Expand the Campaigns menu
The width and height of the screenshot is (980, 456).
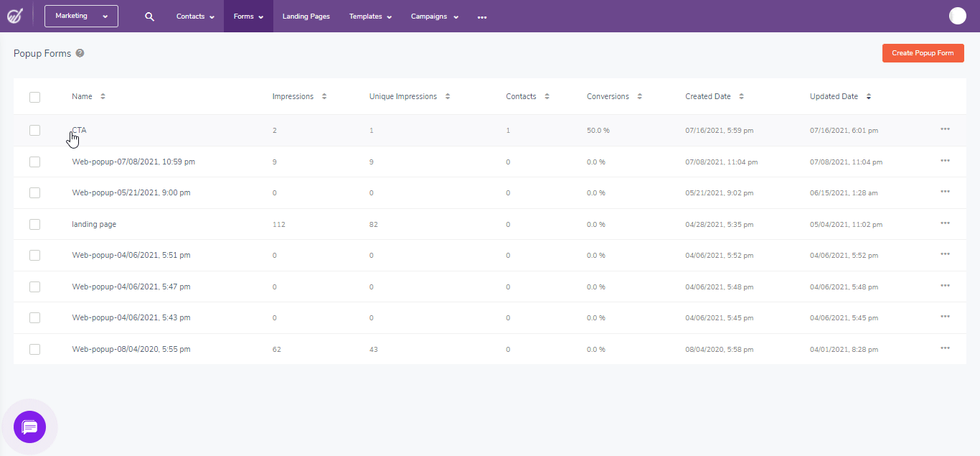coord(435,17)
